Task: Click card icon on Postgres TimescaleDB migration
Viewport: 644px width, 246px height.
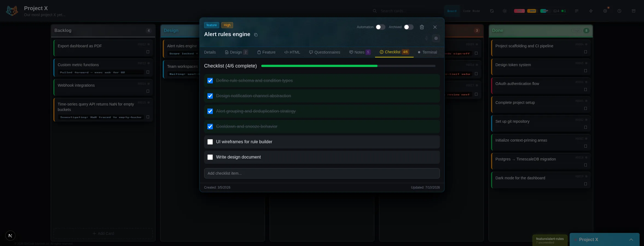Action: tap(586, 165)
